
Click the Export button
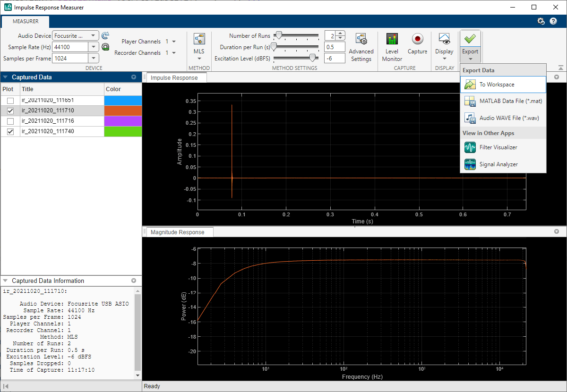pos(470,40)
